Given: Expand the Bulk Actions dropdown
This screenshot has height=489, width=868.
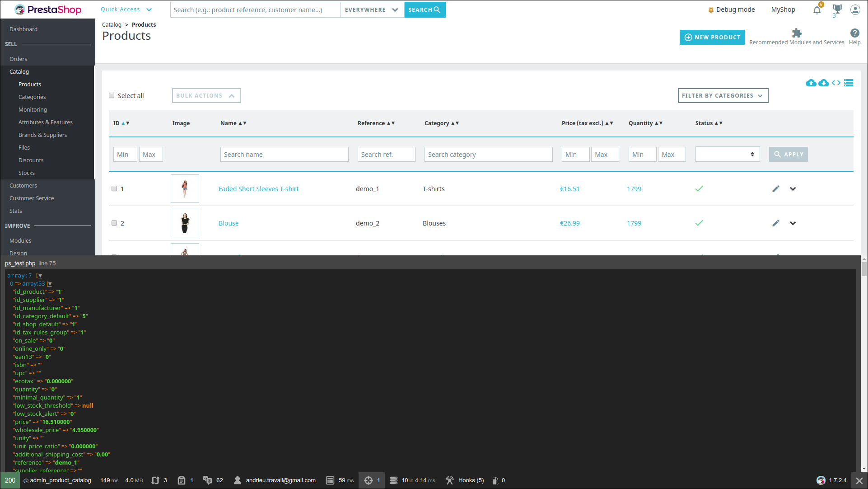Looking at the screenshot, I should click(206, 96).
